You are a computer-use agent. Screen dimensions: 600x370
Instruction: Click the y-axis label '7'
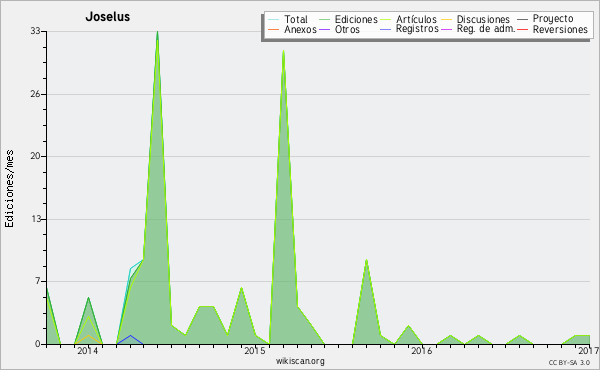pyautogui.click(x=38, y=281)
